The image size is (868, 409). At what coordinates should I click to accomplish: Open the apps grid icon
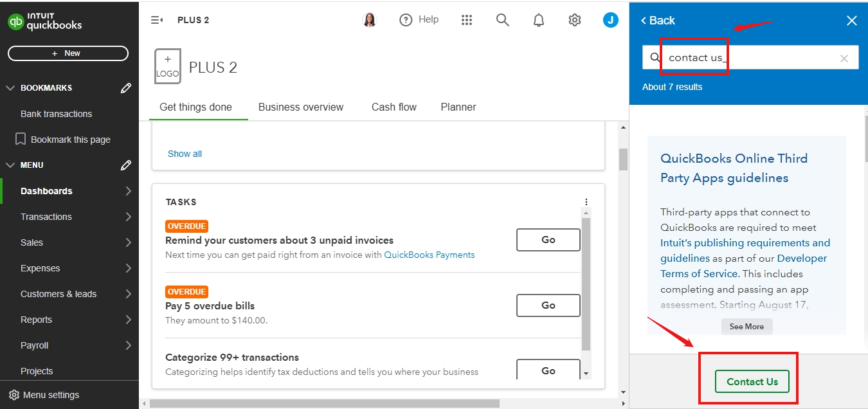pos(467,20)
